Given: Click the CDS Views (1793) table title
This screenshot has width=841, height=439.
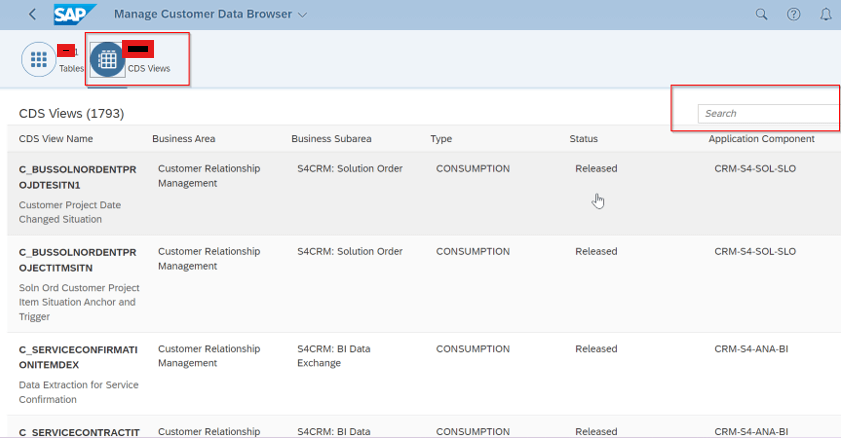Looking at the screenshot, I should (71, 114).
